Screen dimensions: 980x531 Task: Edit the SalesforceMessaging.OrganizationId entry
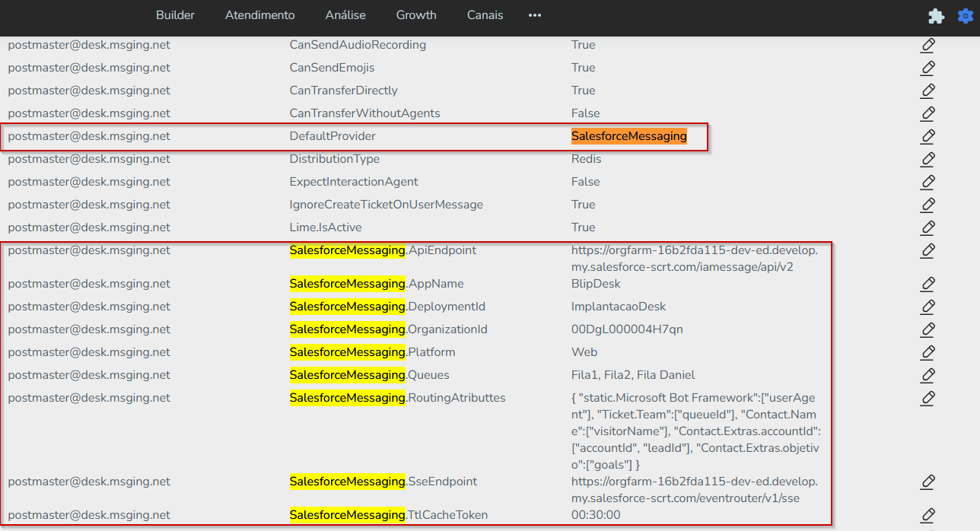(928, 329)
